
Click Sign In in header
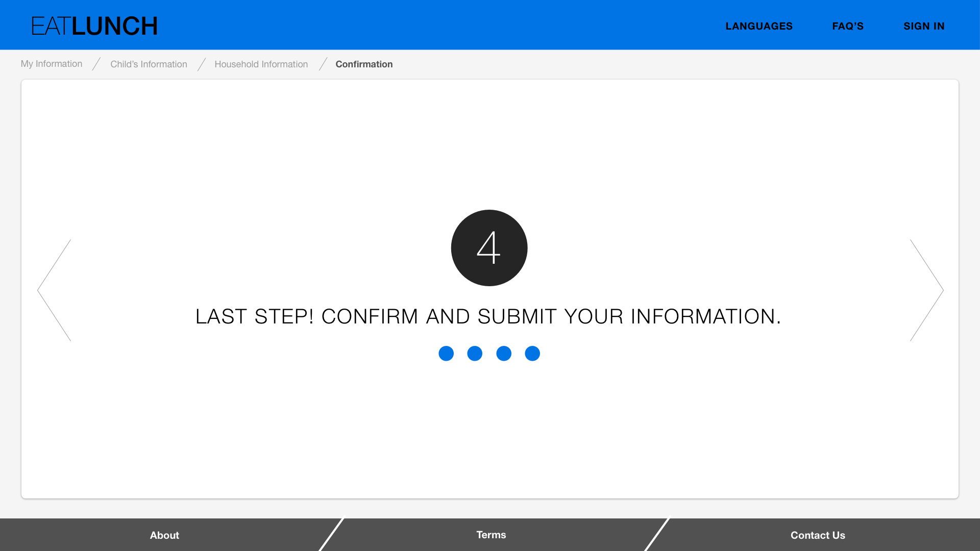tap(924, 26)
